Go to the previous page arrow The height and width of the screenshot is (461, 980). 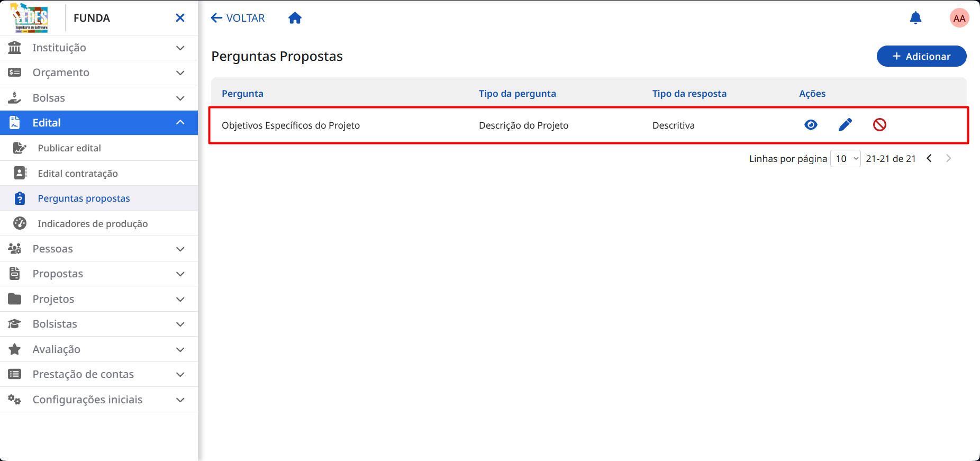pyautogui.click(x=929, y=158)
